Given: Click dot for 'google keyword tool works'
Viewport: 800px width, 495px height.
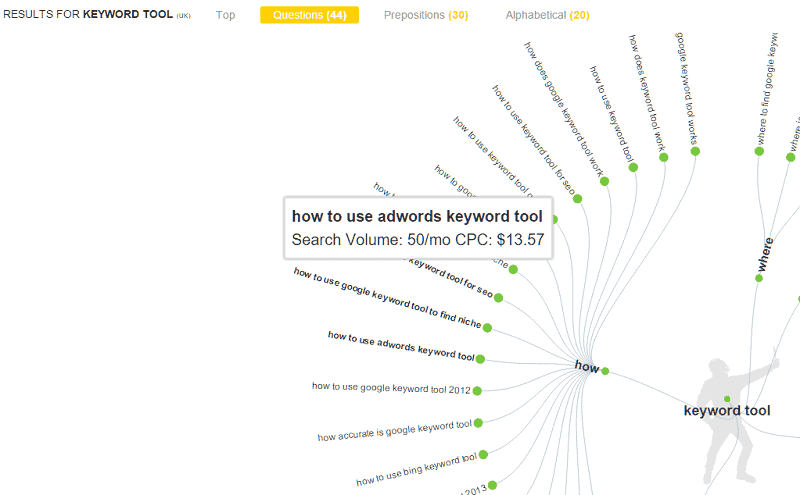Looking at the screenshot, I should click(x=695, y=151).
